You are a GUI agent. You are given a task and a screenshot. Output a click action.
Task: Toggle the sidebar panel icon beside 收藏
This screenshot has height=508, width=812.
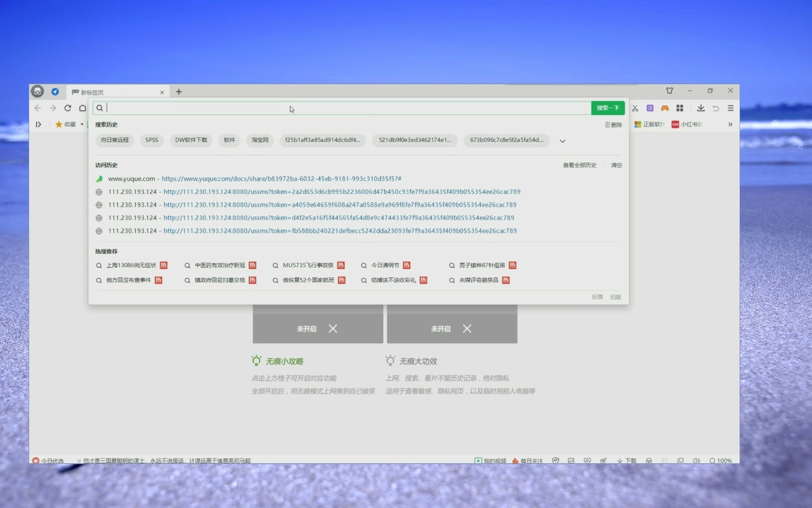tap(38, 124)
